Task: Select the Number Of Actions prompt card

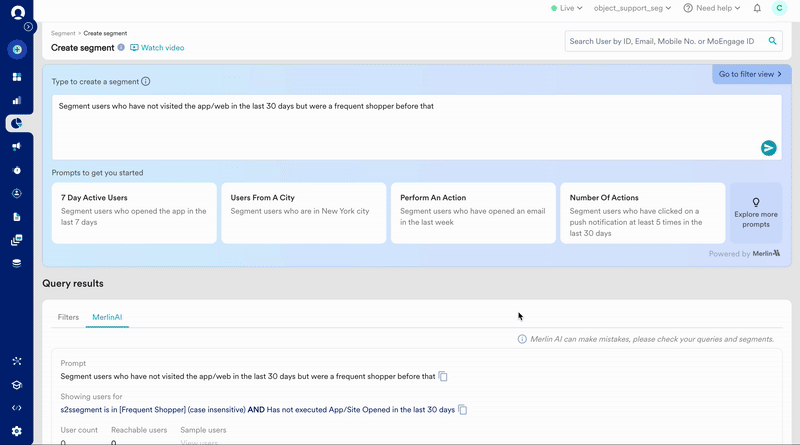Action: [642, 213]
